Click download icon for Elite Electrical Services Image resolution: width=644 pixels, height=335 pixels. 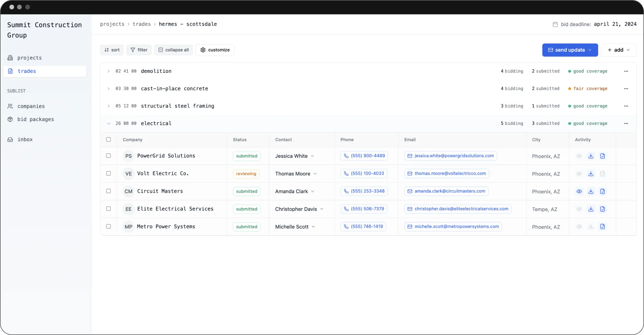click(591, 209)
